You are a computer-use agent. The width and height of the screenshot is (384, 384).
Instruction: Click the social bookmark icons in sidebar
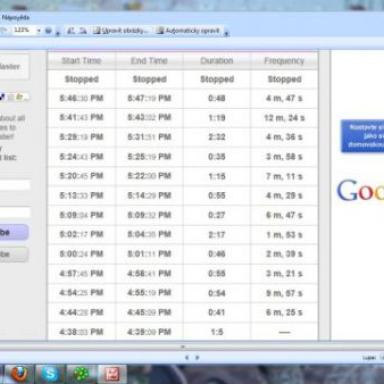click(x=13, y=97)
